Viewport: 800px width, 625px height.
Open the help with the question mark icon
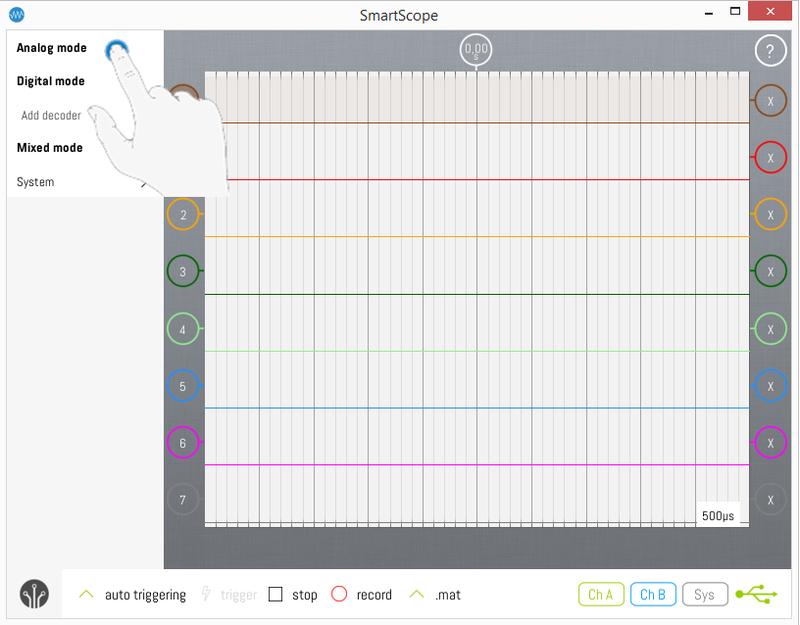[770, 50]
